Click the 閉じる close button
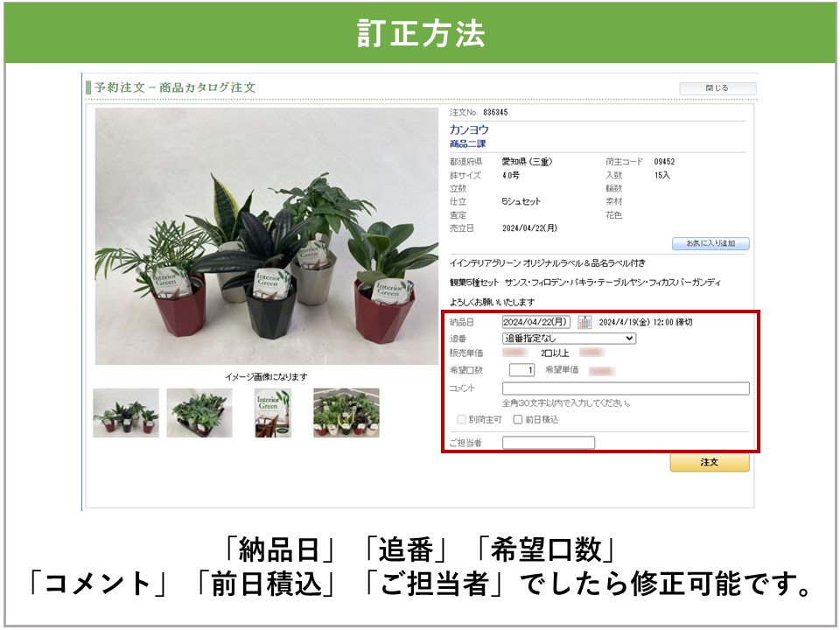 coord(717,88)
